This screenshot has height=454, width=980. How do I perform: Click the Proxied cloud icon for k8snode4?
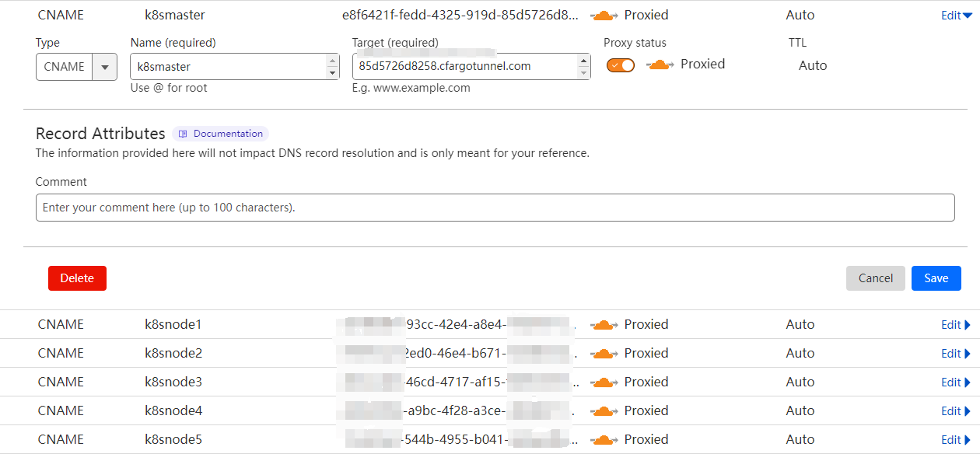click(603, 410)
